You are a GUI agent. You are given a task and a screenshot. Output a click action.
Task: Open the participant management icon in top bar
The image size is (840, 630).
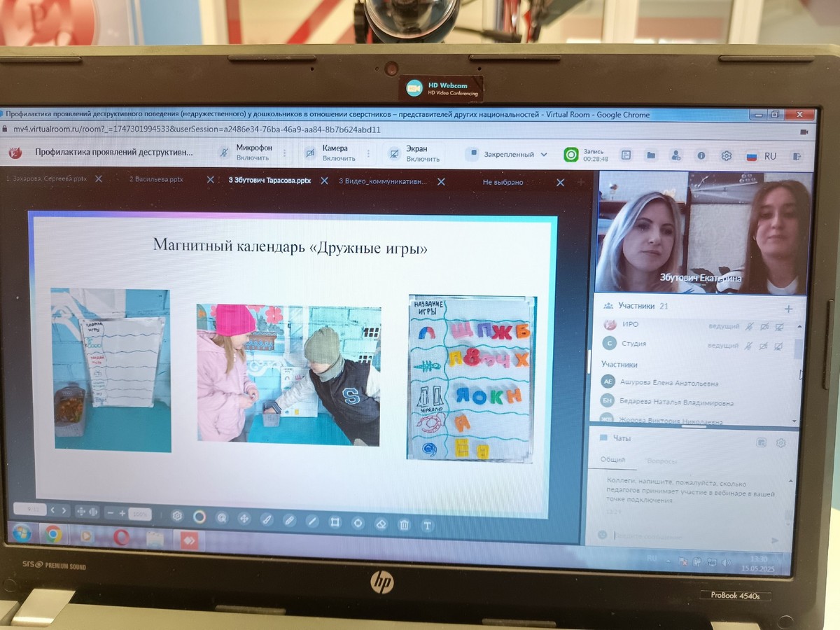coord(675,155)
